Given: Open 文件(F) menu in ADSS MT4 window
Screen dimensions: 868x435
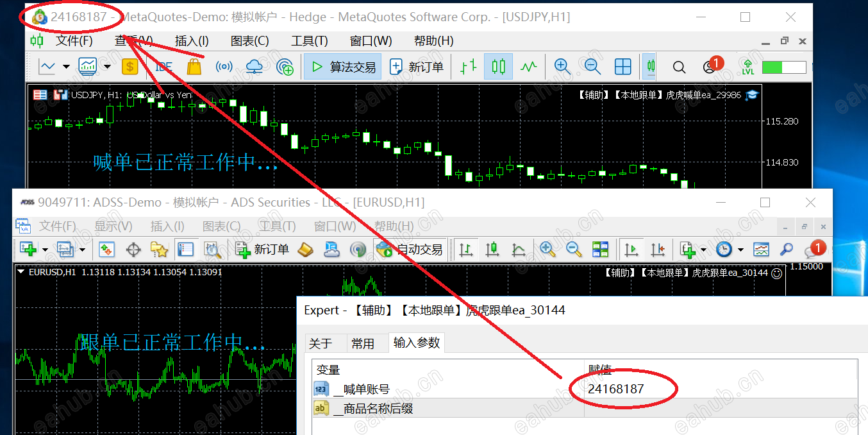Looking at the screenshot, I should click(57, 226).
